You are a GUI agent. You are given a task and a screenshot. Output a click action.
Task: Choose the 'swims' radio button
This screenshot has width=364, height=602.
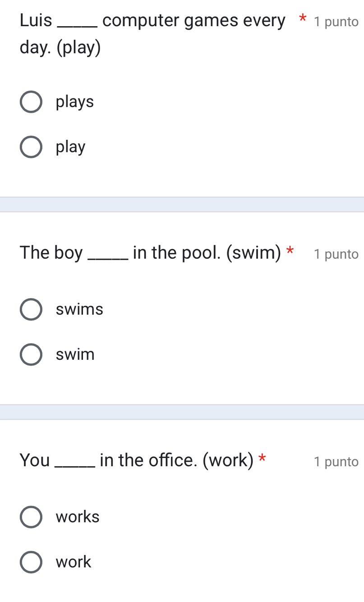pos(31,309)
